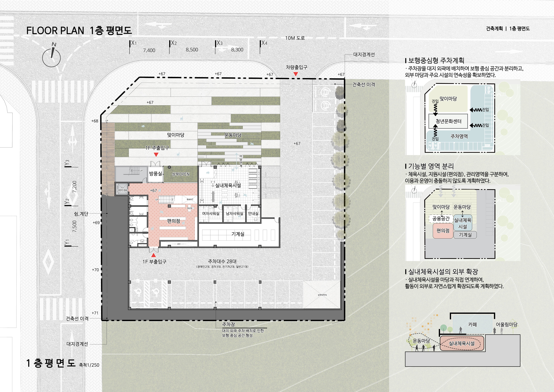Click the hatched 상부OPEN square in parking lot
554x392 pixels.
[x=322, y=295]
